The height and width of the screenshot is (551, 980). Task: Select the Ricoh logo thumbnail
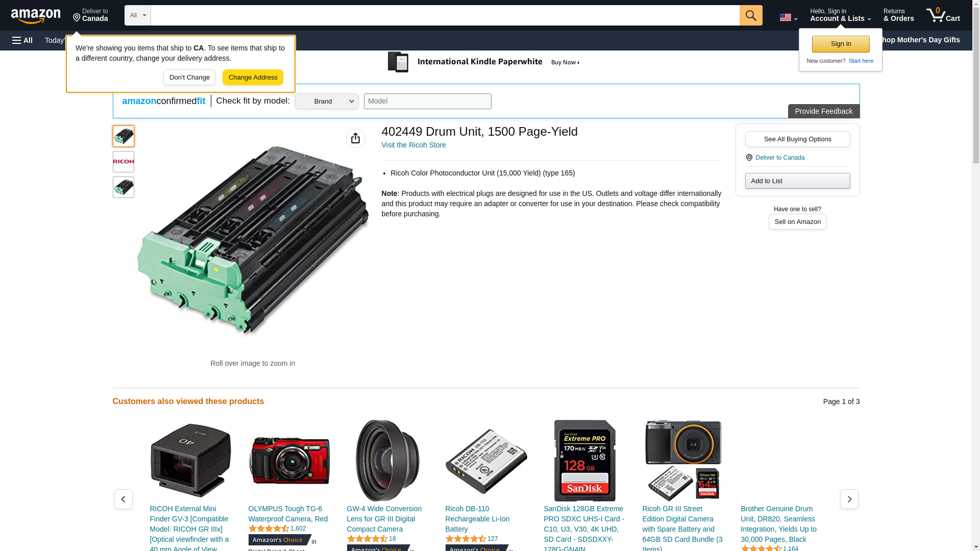point(124,162)
